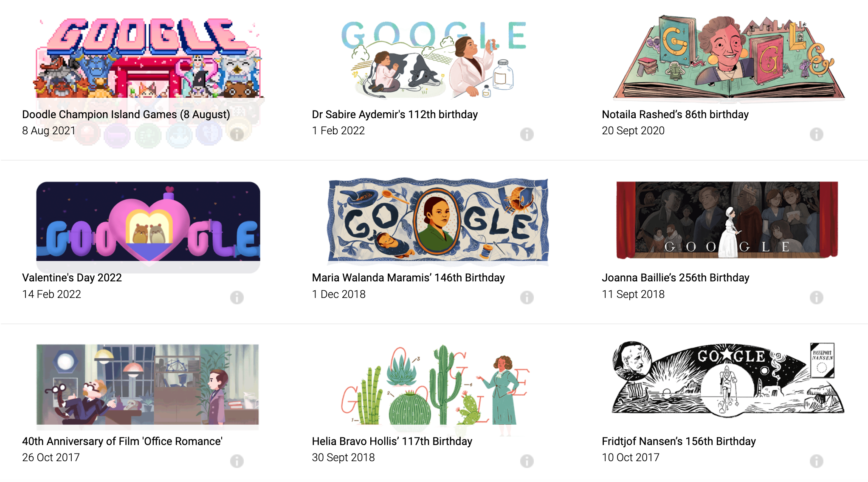Click info icon for Notaila Rashed's birthday
Screen dimensions: 868x482
816,134
